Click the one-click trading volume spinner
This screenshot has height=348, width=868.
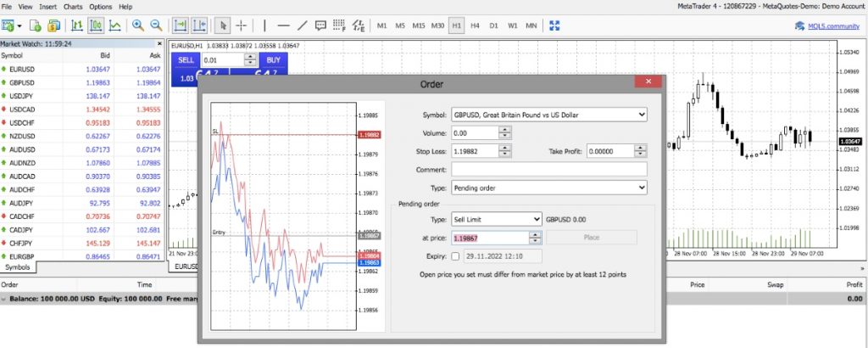[251, 60]
